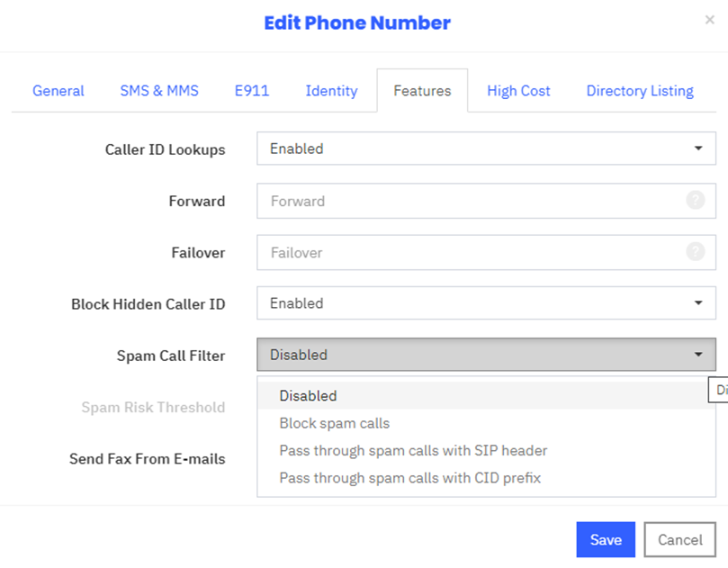
Task: Open the High Cost tab
Action: [x=518, y=91]
